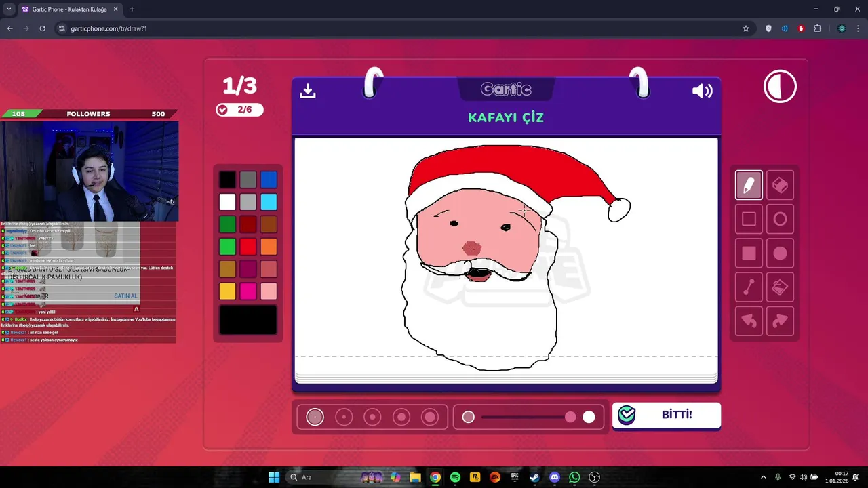868x488 pixels.
Task: Select the eraser tool
Action: pyautogui.click(x=780, y=185)
